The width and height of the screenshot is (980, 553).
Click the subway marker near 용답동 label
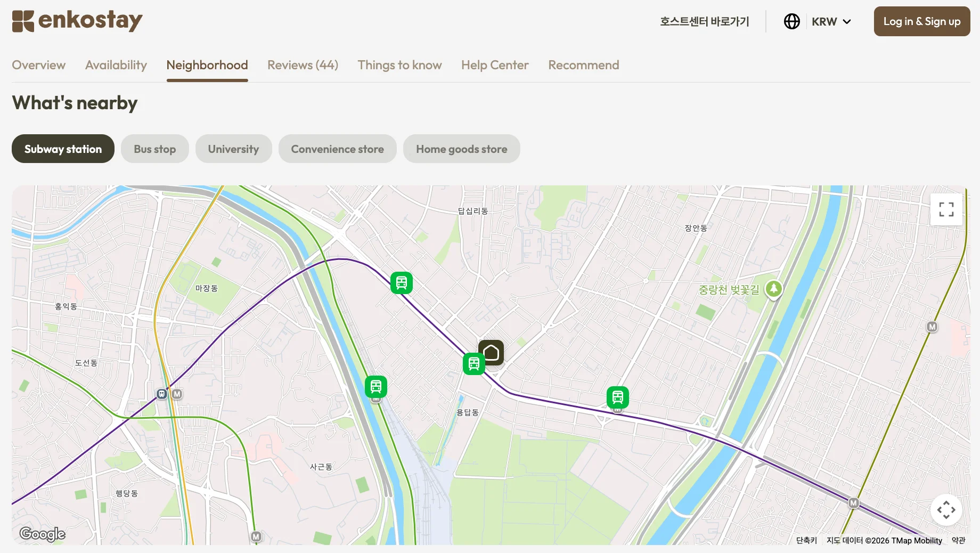377,387
